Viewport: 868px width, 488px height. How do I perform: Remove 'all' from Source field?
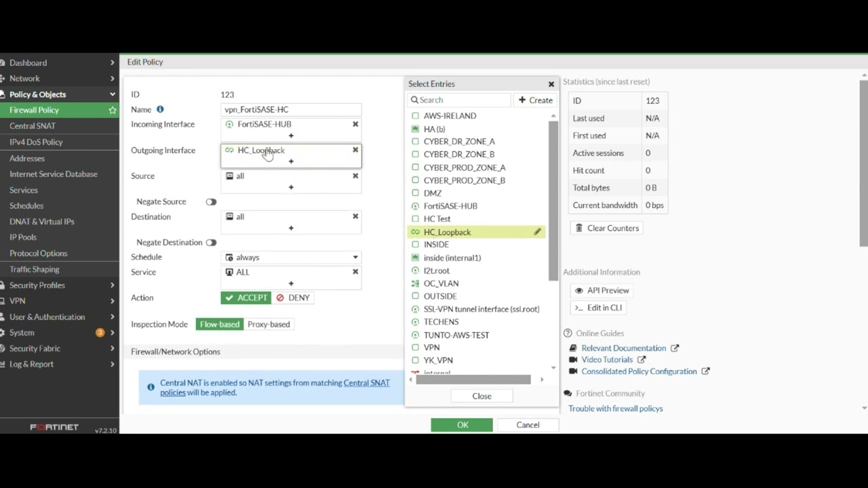click(355, 176)
